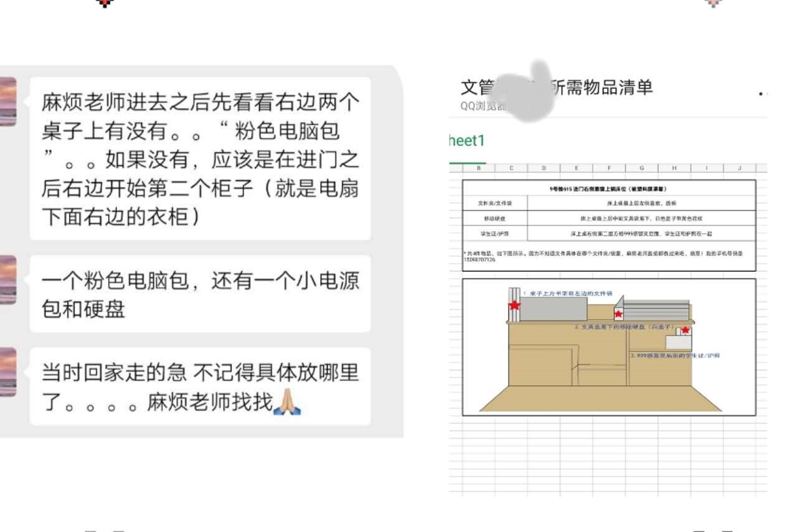The height and width of the screenshot is (532, 799).
Task: Select the column J header
Action: [739, 168]
